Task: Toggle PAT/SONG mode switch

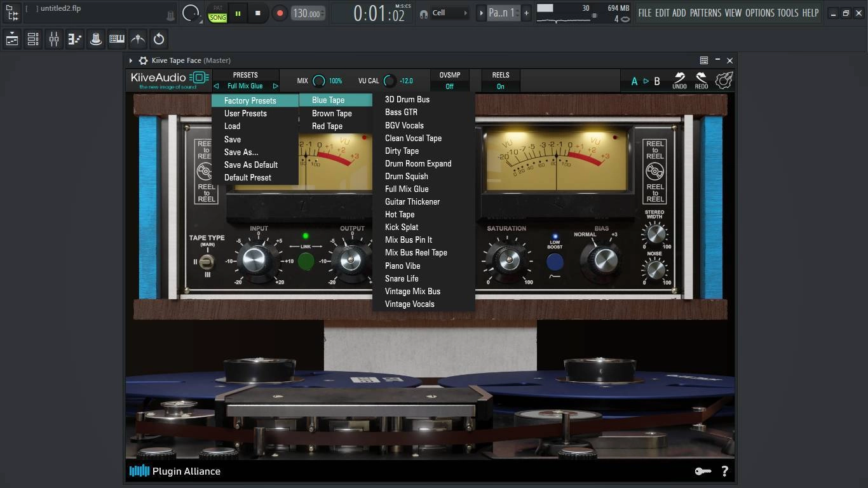Action: pyautogui.click(x=218, y=13)
